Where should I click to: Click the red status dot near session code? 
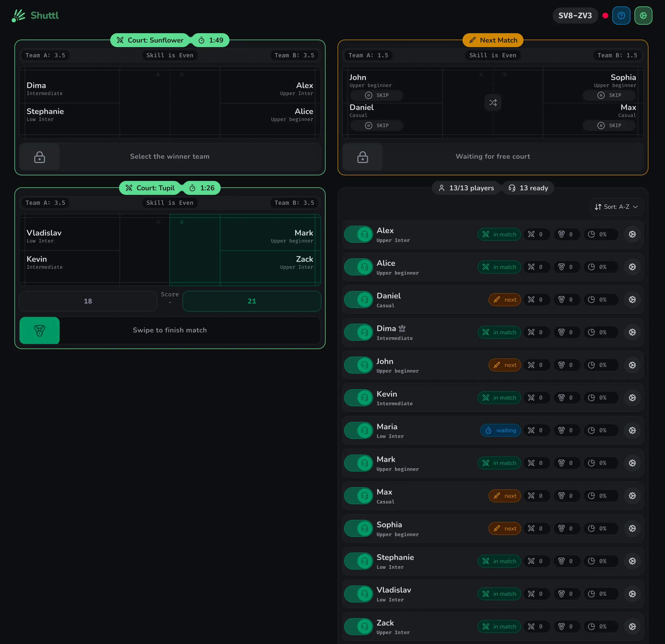[x=605, y=15]
